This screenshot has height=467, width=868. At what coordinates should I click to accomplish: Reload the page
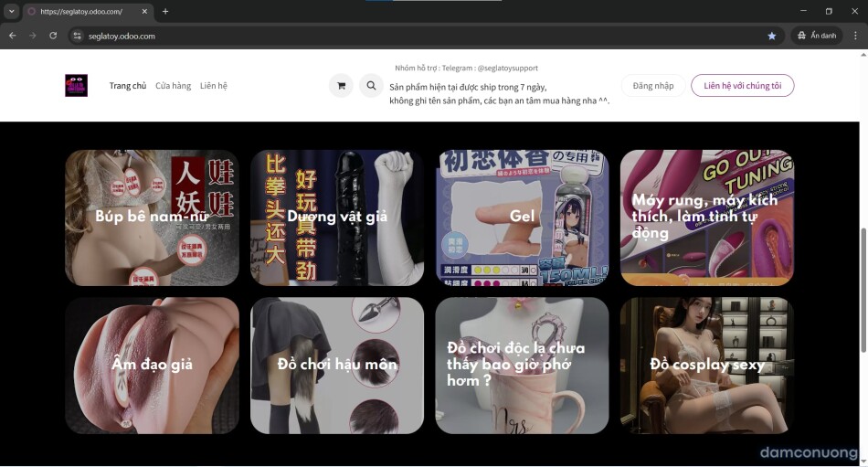pyautogui.click(x=53, y=36)
